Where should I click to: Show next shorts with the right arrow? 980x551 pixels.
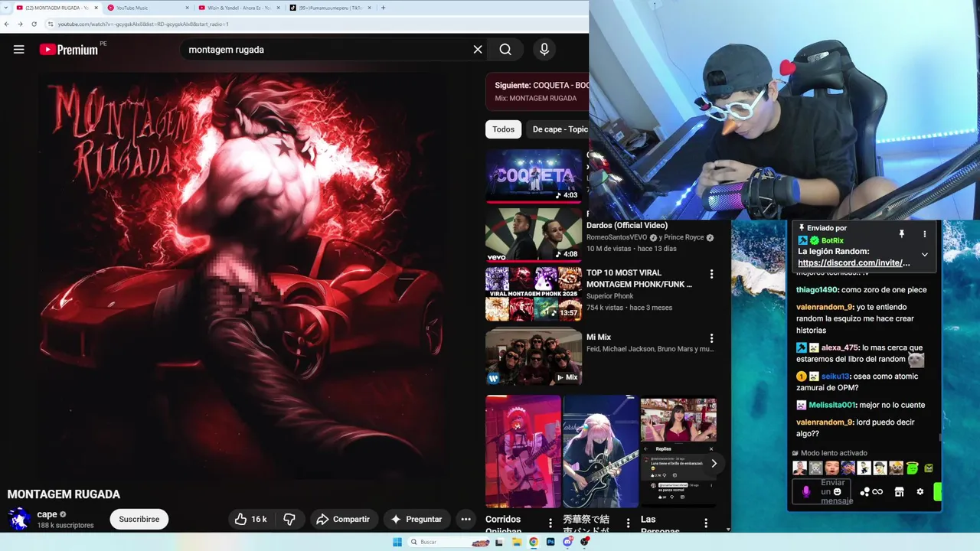[714, 463]
